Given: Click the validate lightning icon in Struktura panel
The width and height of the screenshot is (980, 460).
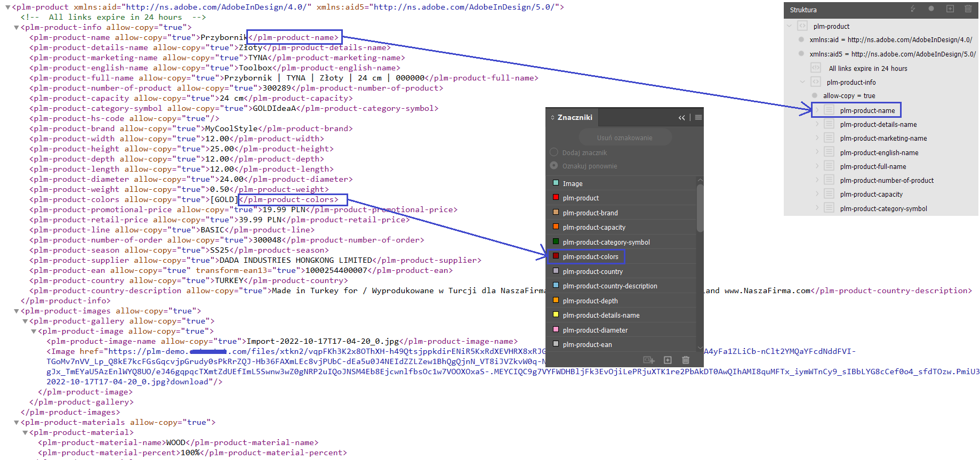Looking at the screenshot, I should click(x=913, y=9).
